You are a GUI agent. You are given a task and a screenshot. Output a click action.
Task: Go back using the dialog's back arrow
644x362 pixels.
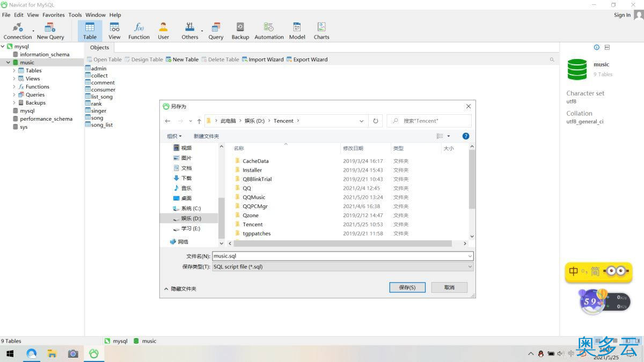[x=168, y=121]
